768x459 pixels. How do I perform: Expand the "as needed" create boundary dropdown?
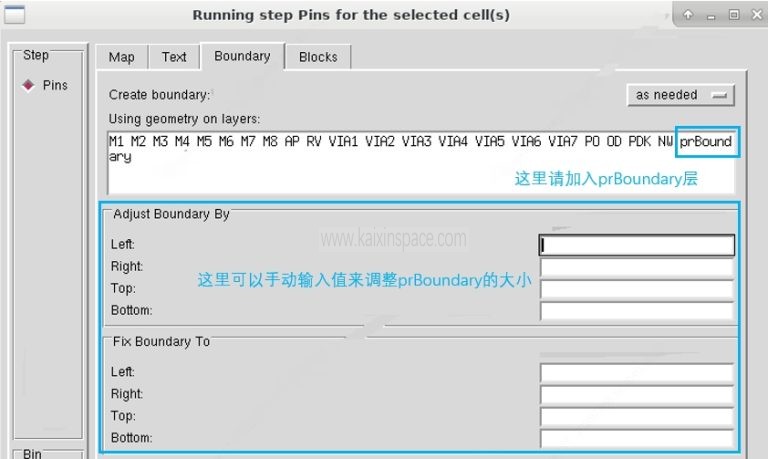(x=680, y=95)
